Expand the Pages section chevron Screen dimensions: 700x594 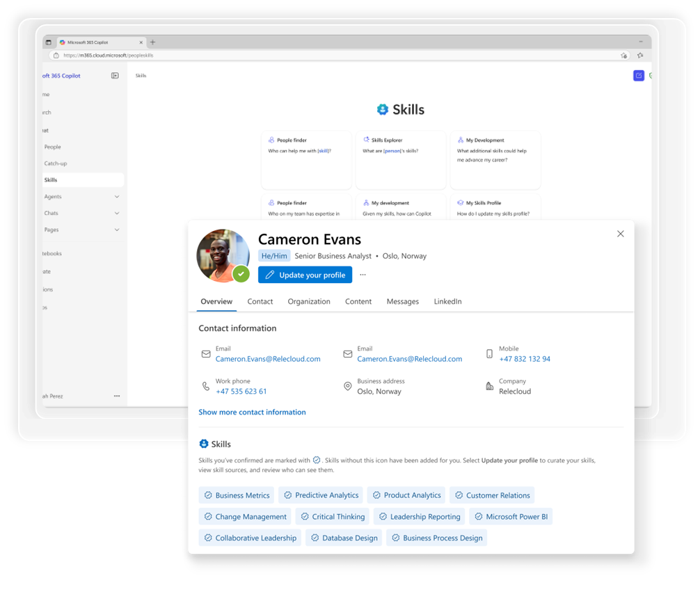tap(117, 230)
